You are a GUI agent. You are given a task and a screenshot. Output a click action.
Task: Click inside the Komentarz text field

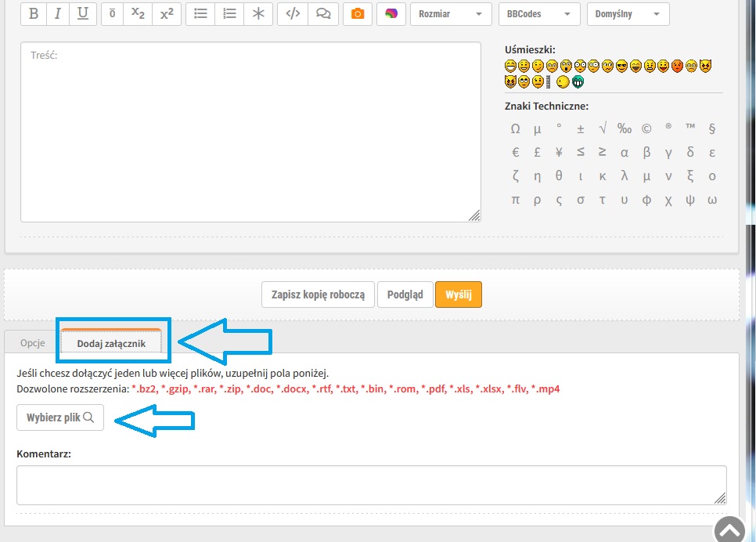point(371,485)
